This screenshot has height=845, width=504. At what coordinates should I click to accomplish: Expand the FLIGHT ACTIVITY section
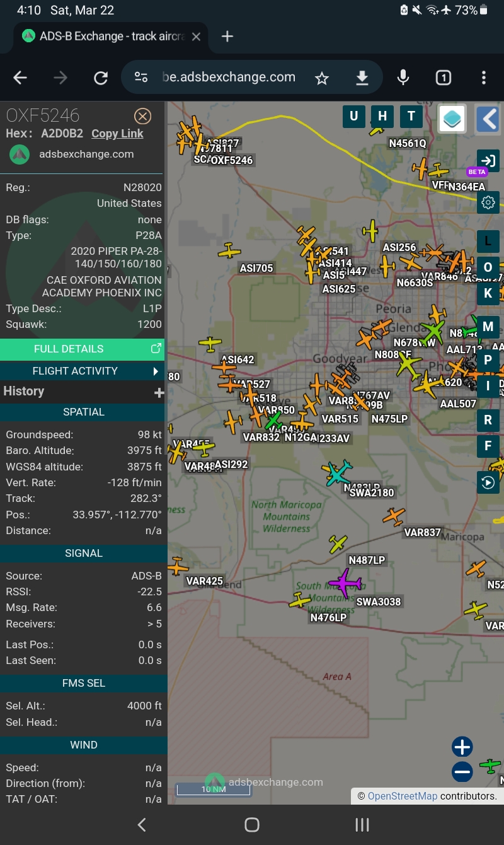tap(82, 371)
